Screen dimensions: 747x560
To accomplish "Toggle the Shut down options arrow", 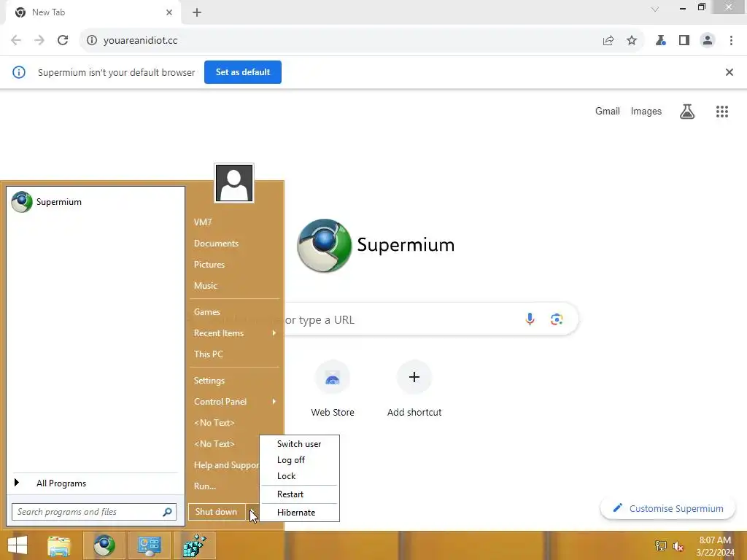I will (252, 512).
